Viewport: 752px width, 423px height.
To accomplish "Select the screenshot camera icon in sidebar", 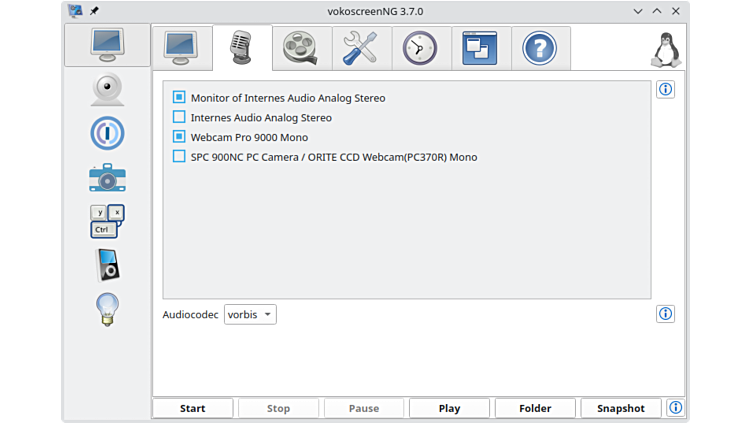I will click(x=107, y=177).
